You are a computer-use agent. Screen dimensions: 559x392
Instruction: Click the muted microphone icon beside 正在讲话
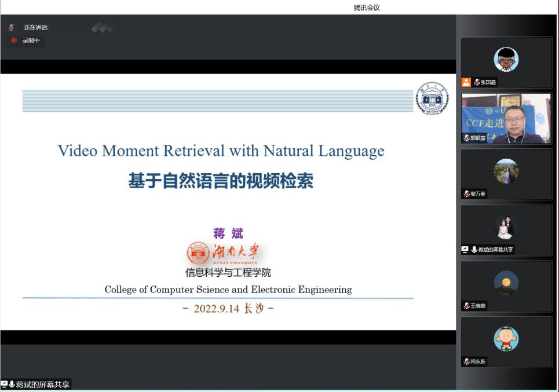[x=11, y=27]
